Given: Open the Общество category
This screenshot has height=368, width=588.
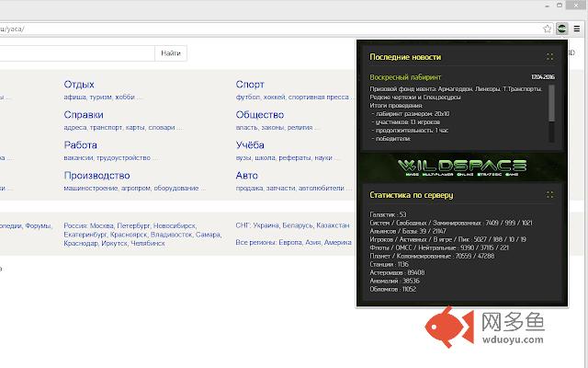Looking at the screenshot, I should pyautogui.click(x=259, y=114).
